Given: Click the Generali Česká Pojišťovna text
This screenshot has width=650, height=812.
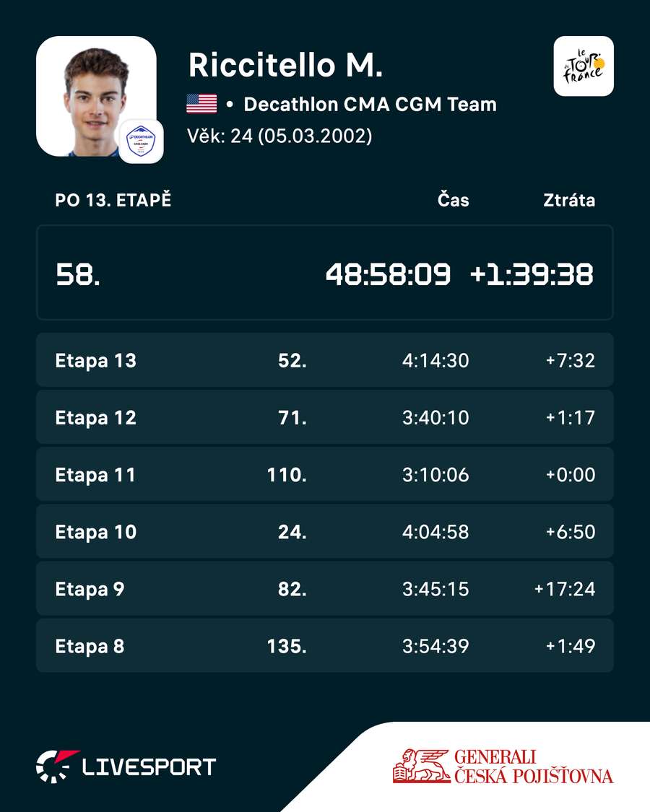Looking at the screenshot, I should pos(534,767).
